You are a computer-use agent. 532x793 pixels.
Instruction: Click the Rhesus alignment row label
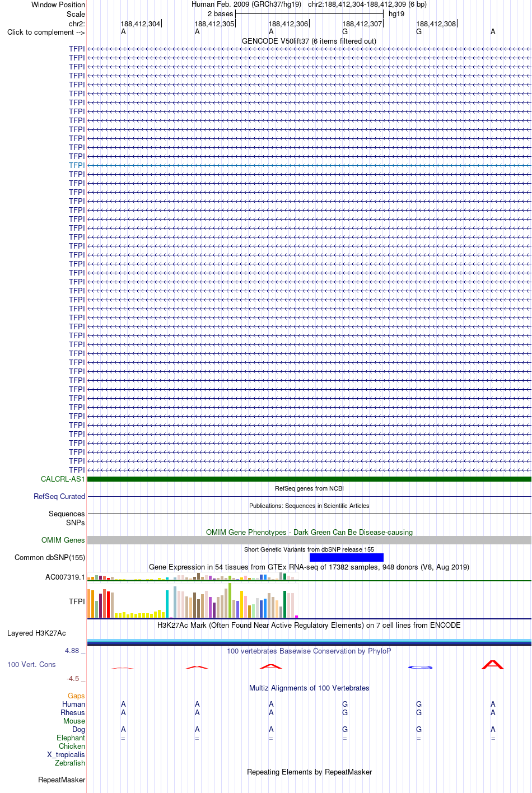pos(73,712)
